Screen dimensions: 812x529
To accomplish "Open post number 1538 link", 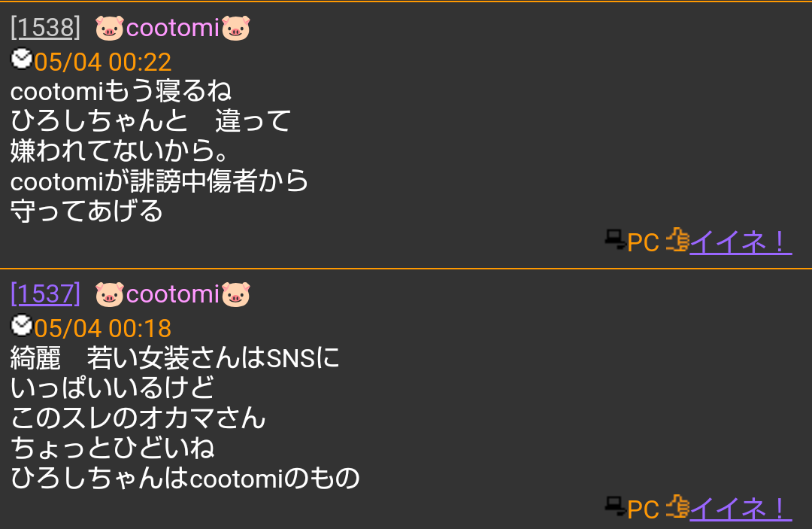I will click(46, 28).
